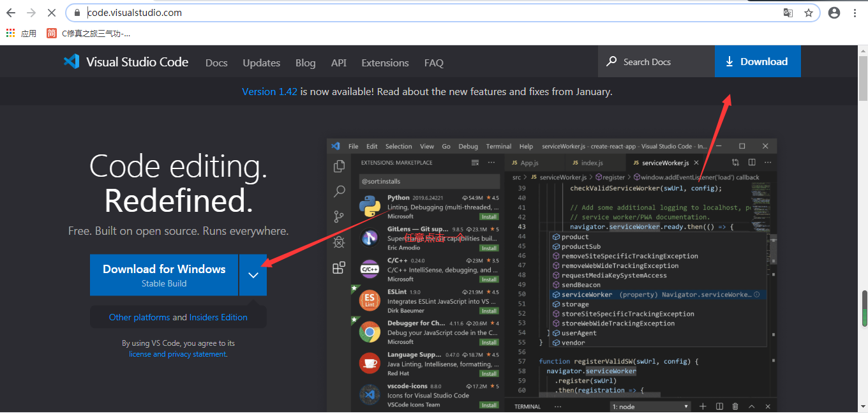Open the Docs navigation link
Viewport: 868px width, 416px height.
(216, 63)
